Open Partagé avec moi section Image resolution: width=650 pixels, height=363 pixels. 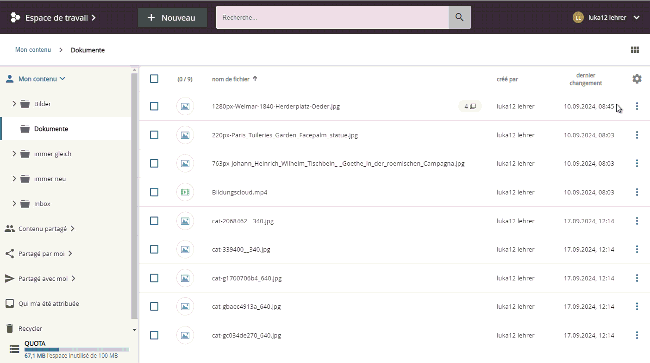point(43,278)
